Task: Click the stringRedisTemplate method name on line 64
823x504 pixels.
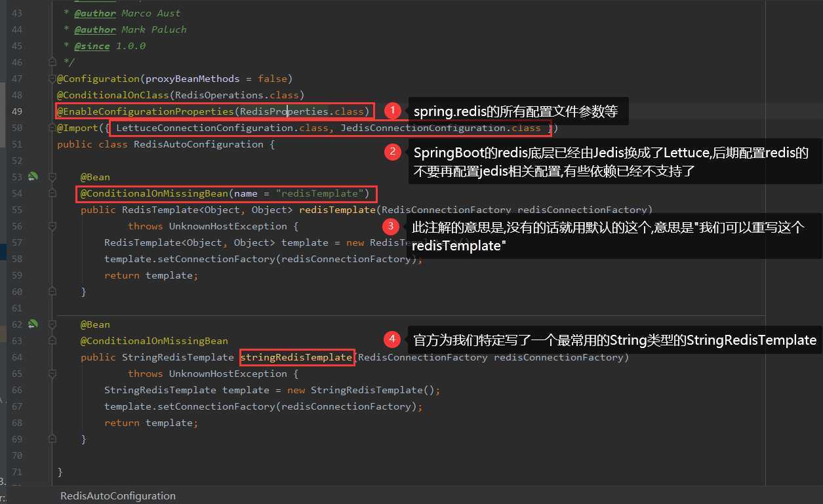Action: [x=296, y=357]
